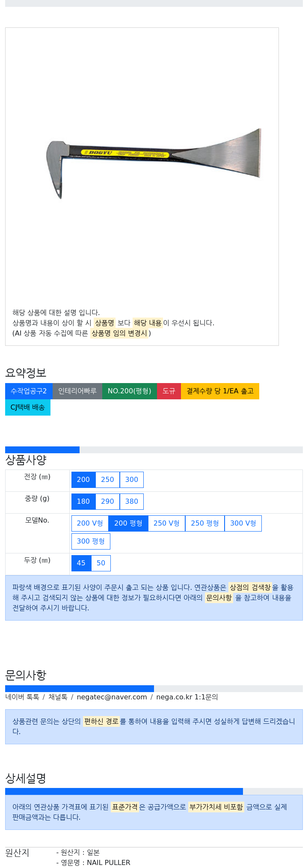Choose total length 300
The width and height of the screenshot is (308, 868).
click(132, 480)
